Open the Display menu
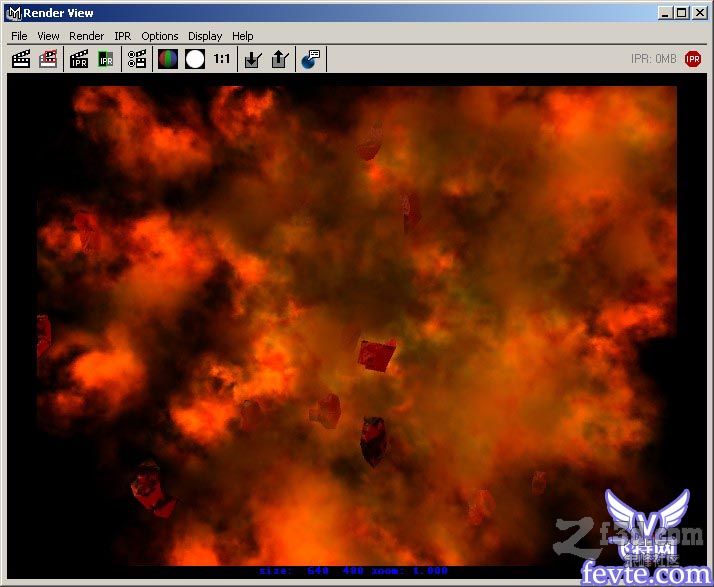Image resolution: width=714 pixels, height=587 pixels. pos(205,36)
